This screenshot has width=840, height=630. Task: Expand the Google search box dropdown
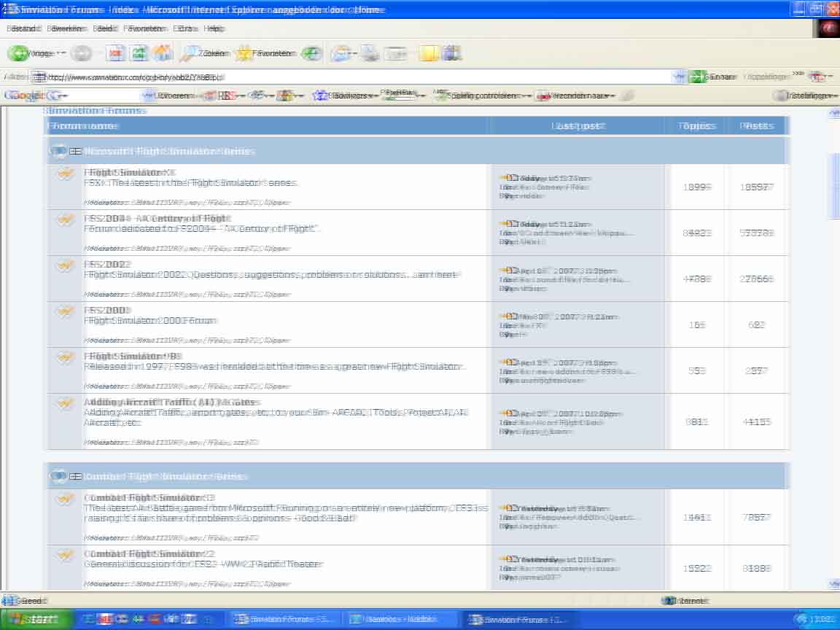(x=148, y=96)
